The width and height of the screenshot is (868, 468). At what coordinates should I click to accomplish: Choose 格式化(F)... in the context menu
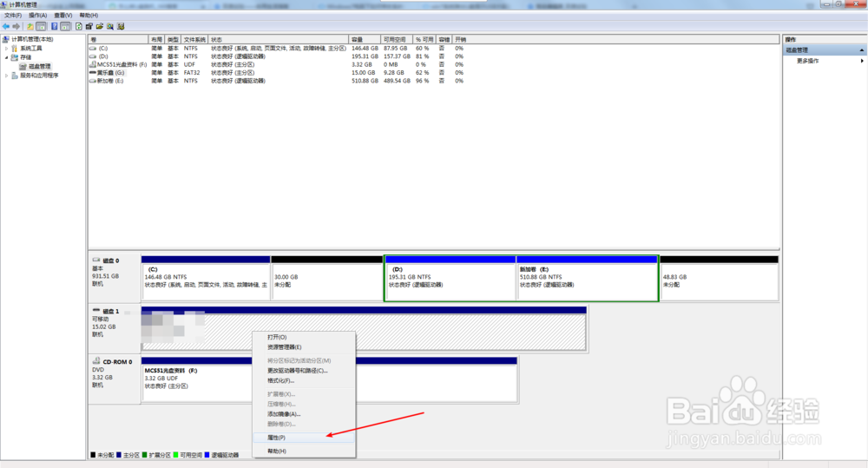click(x=303, y=380)
